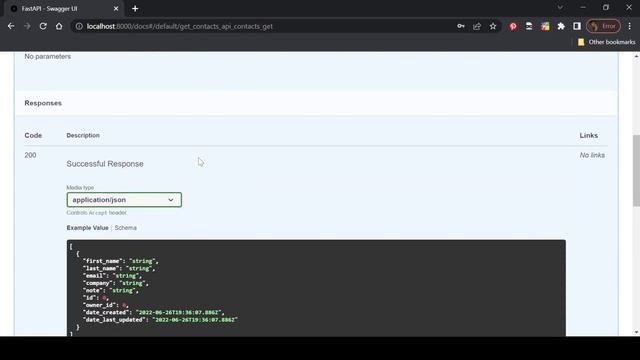640x360 pixels.
Task: Click the page vertical scrollbar thumb
Action: (x=636, y=171)
